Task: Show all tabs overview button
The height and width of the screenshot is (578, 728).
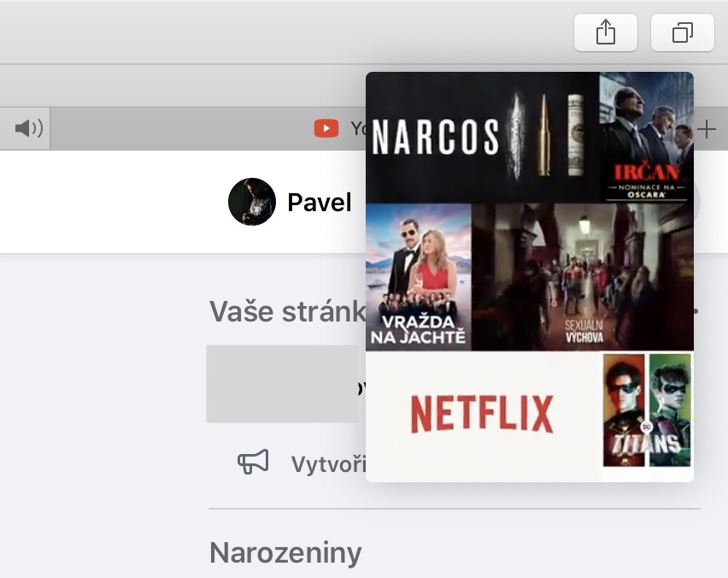Action: pos(683,32)
